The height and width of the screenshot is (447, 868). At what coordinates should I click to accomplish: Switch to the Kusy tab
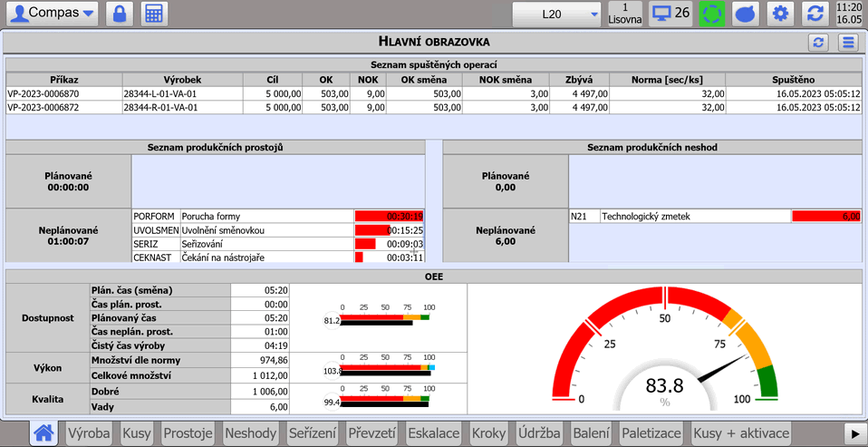coord(137,433)
